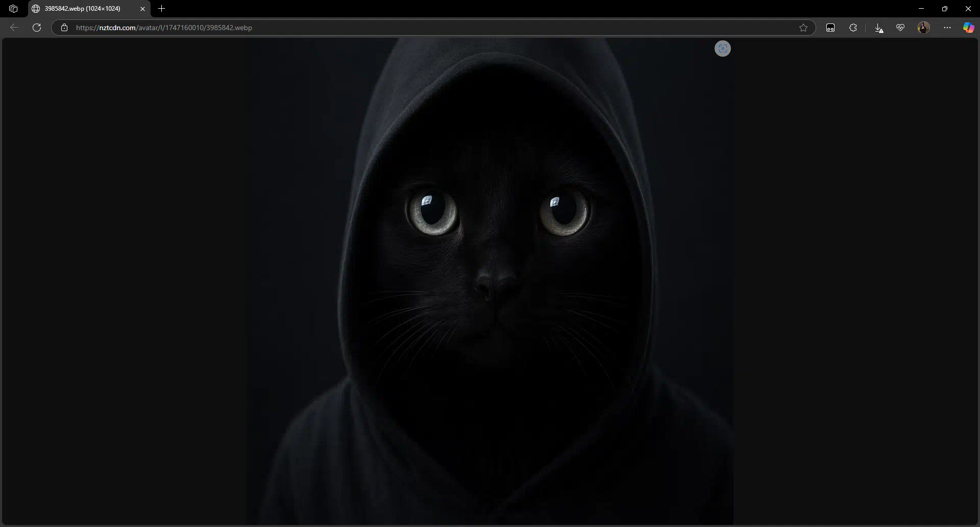The width and height of the screenshot is (980, 527).
Task: View site information lock icon
Action: 64,28
